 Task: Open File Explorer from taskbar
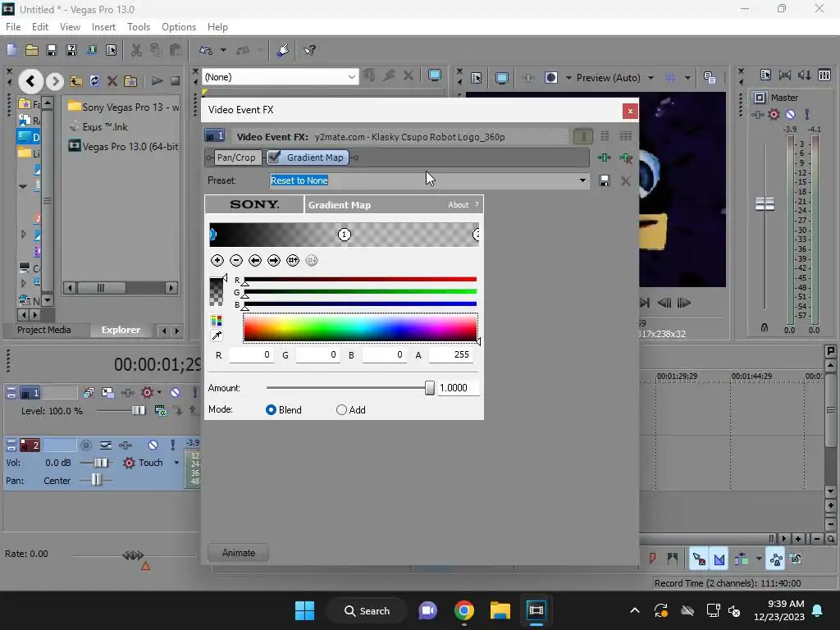[500, 610]
